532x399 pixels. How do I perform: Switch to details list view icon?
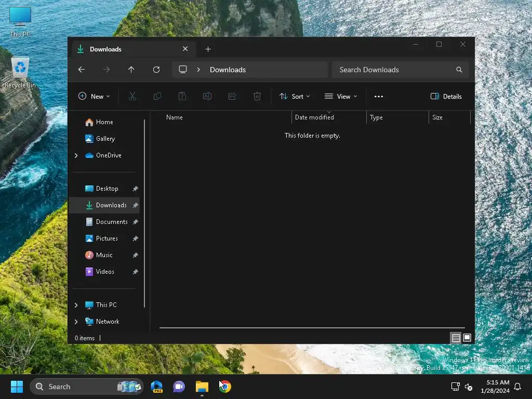click(456, 338)
